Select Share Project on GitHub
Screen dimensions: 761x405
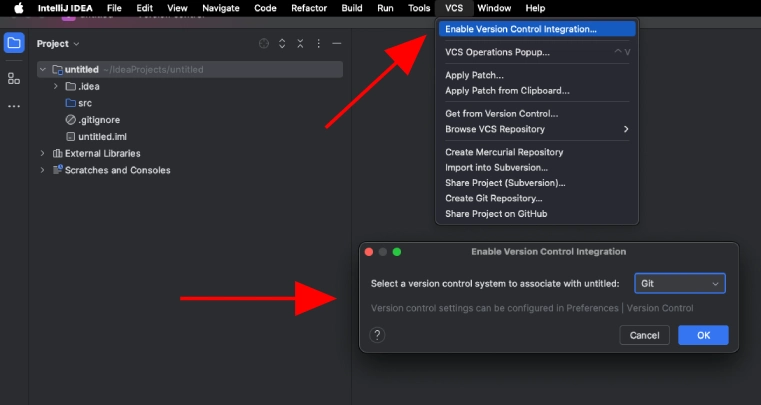pyautogui.click(x=537, y=214)
